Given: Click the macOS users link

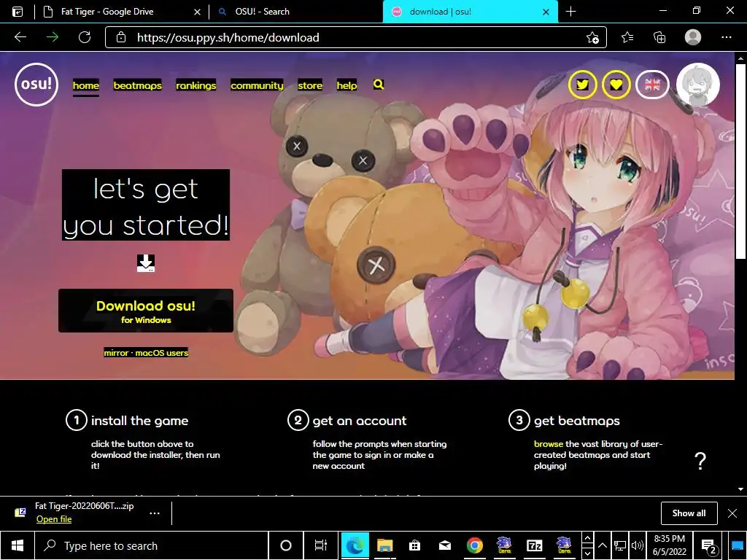Looking at the screenshot, I should pyautogui.click(x=161, y=353).
